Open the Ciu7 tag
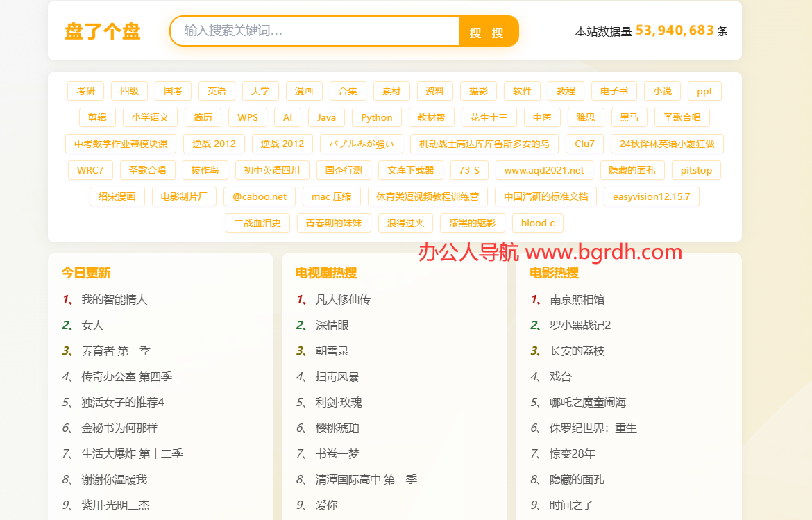 point(584,144)
